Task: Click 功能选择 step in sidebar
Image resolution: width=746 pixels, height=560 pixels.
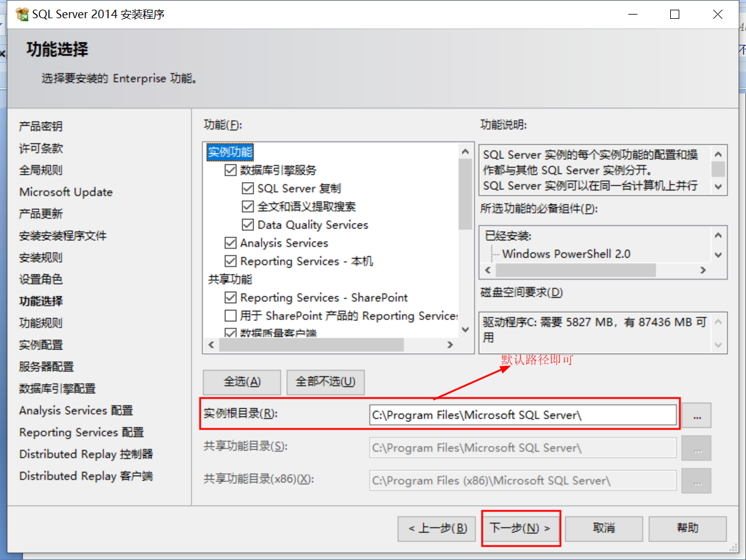Action: click(x=41, y=302)
